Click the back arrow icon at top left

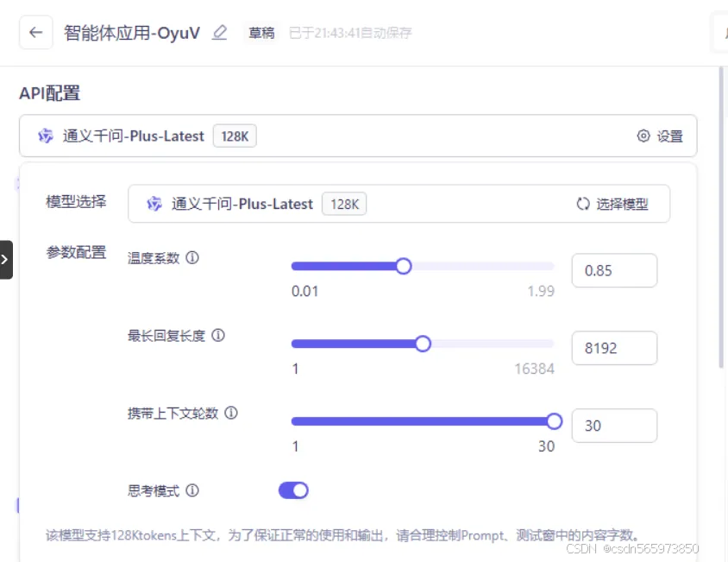point(34,32)
